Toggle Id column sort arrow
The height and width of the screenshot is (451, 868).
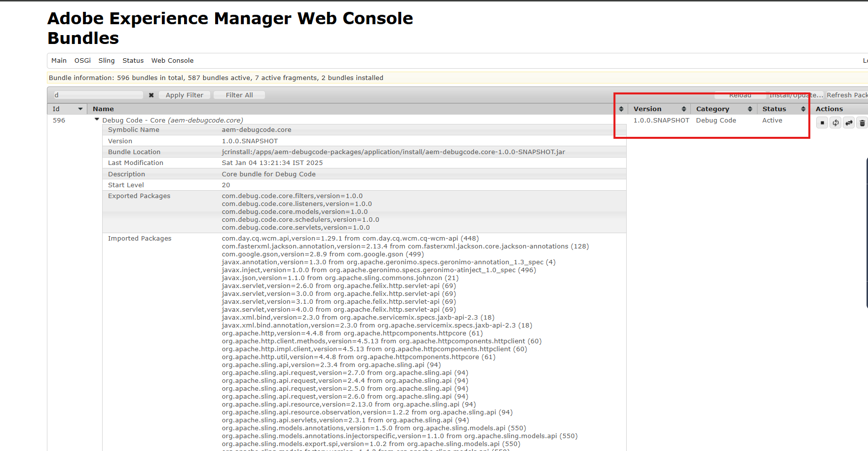pos(80,109)
